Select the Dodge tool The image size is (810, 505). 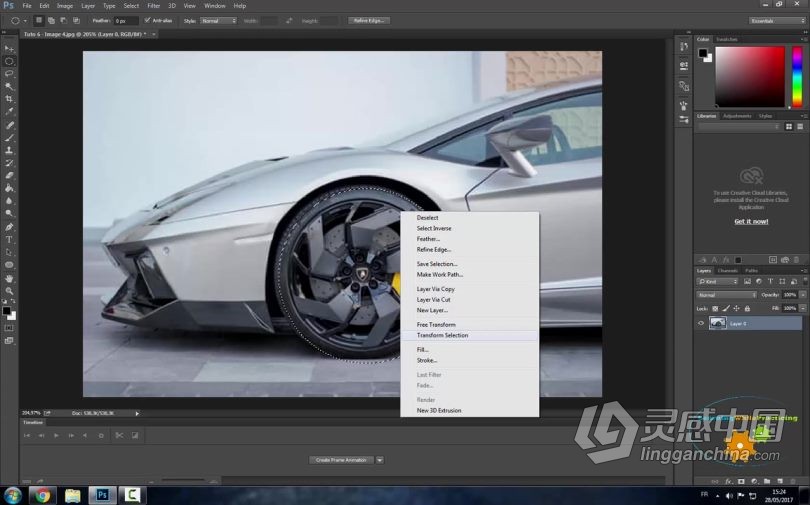[x=9, y=213]
